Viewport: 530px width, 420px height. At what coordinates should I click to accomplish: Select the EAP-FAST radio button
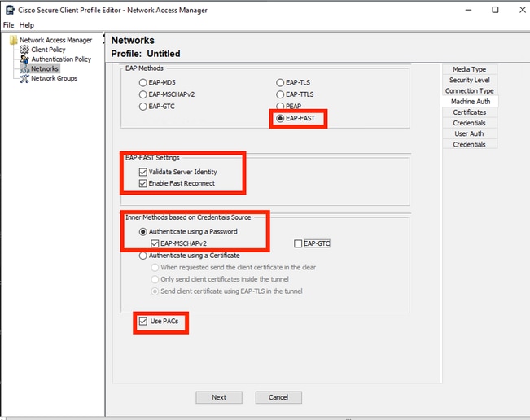280,118
